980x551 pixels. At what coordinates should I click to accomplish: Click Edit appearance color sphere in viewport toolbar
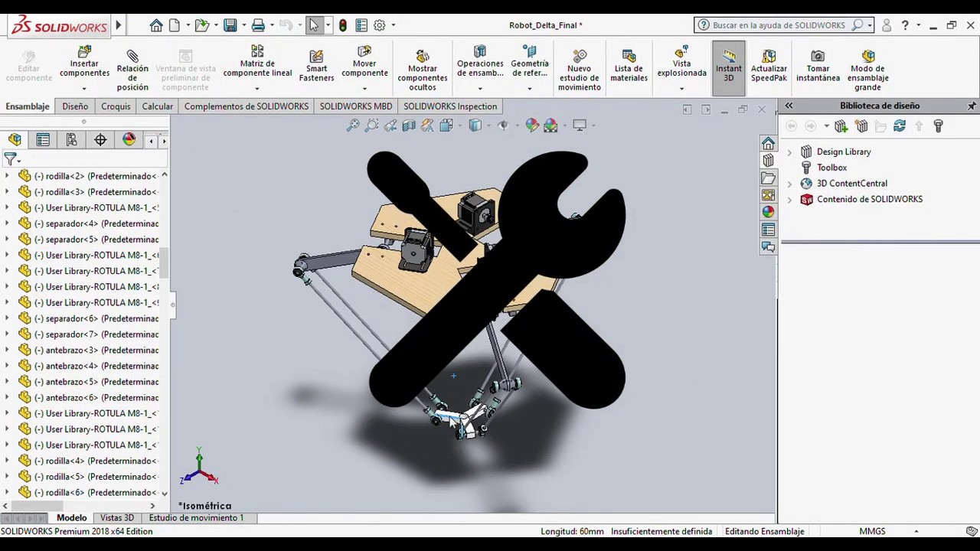[x=532, y=126]
